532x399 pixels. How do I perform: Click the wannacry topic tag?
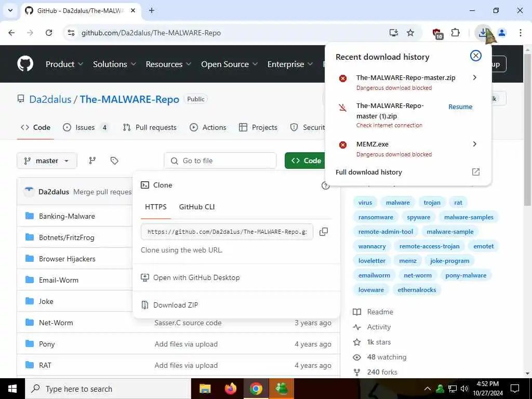click(372, 246)
